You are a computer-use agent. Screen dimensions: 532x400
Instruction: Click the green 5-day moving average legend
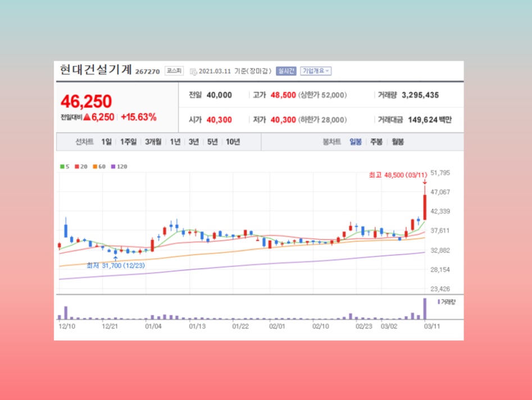(65, 167)
